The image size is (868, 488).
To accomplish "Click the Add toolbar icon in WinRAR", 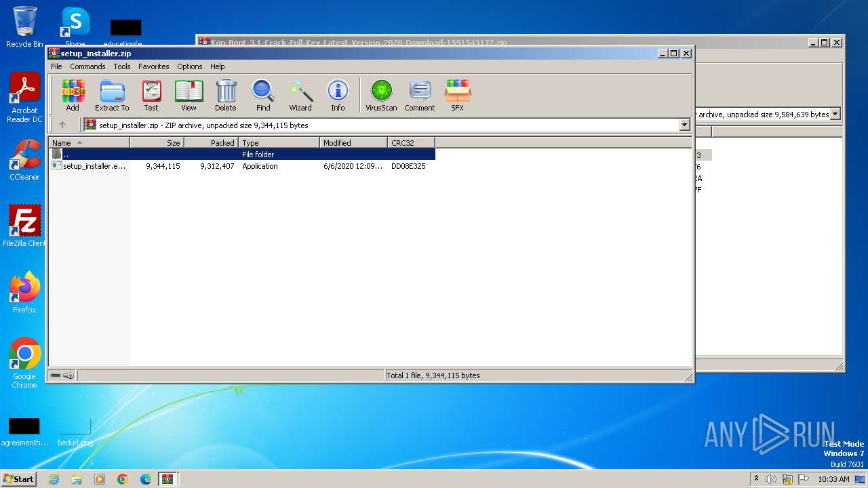I will tap(73, 95).
